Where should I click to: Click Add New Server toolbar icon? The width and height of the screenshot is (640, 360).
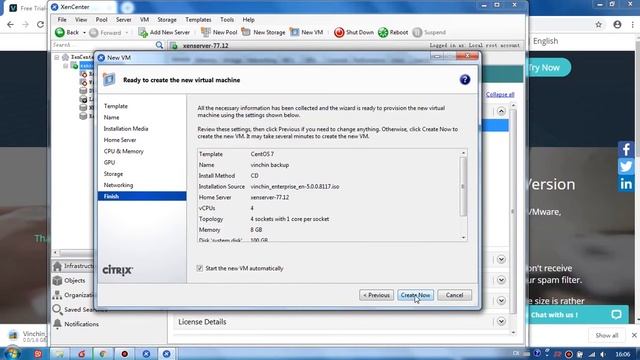click(143, 32)
